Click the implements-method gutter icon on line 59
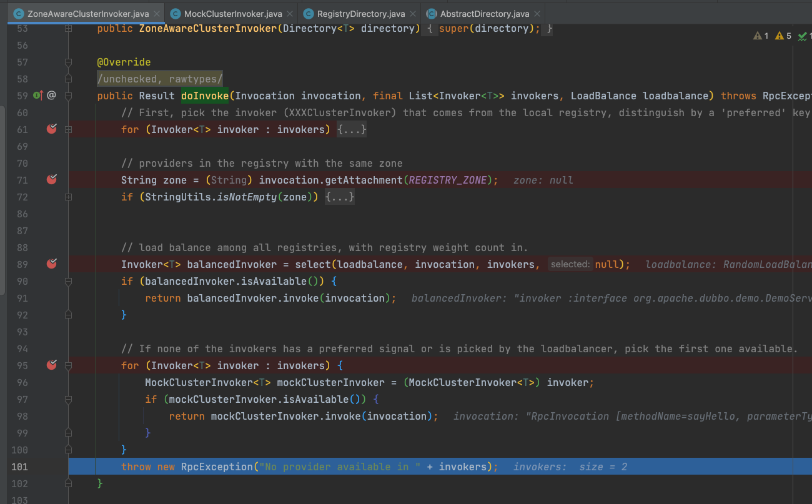This screenshot has height=504, width=812. tap(38, 96)
